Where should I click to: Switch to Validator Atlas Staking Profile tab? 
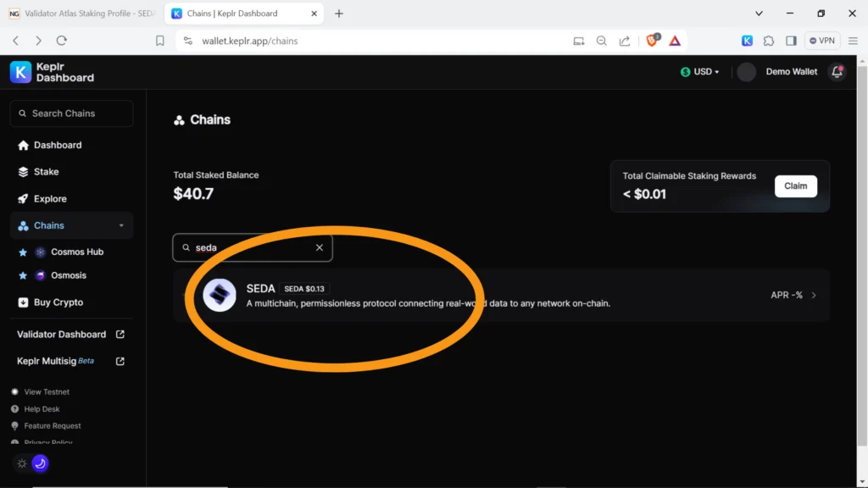(82, 14)
